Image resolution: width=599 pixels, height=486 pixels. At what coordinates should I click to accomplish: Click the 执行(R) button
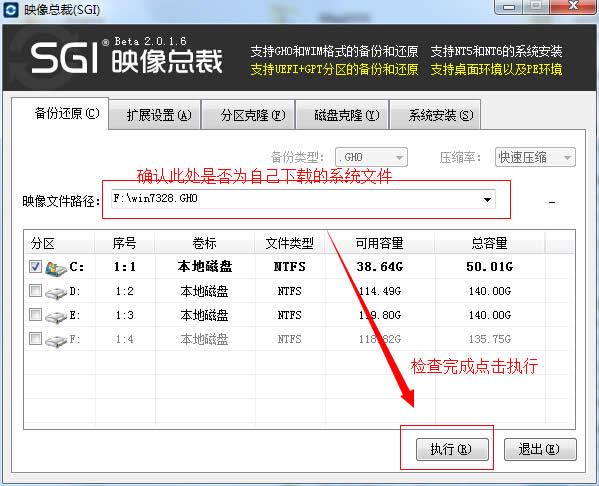(x=452, y=449)
